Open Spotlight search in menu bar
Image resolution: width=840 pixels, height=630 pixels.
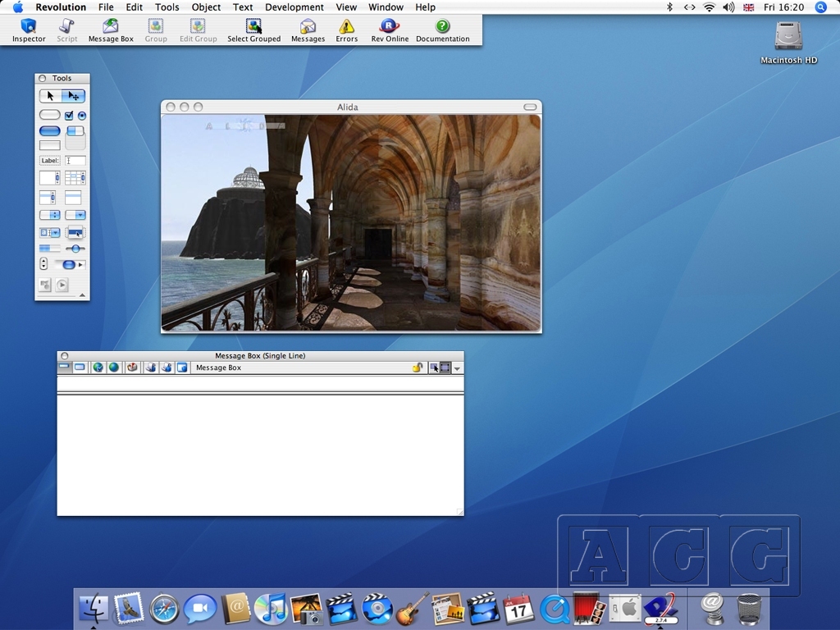pyautogui.click(x=820, y=7)
